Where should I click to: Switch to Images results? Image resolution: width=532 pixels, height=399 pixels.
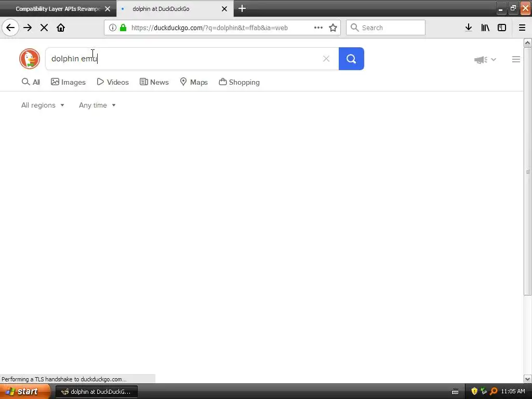click(68, 82)
